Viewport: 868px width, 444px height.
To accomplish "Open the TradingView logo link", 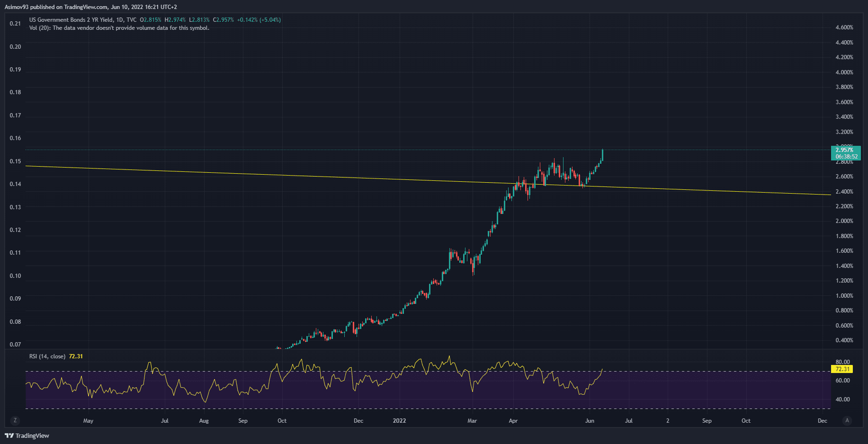I will click(x=27, y=435).
